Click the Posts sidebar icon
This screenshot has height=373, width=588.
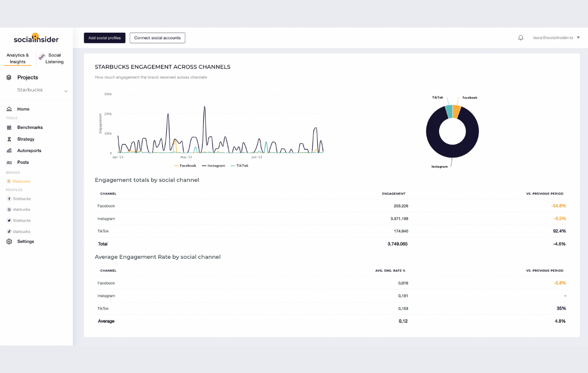pos(9,162)
